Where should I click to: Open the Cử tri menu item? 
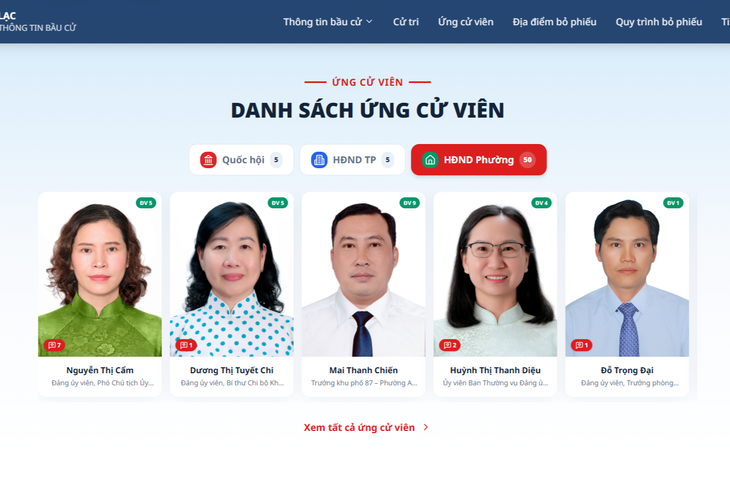tap(406, 22)
